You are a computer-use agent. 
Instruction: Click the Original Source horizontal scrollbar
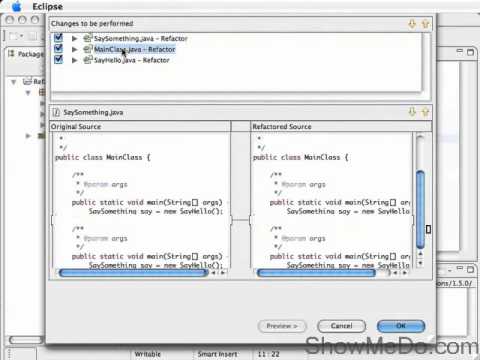coord(133,273)
